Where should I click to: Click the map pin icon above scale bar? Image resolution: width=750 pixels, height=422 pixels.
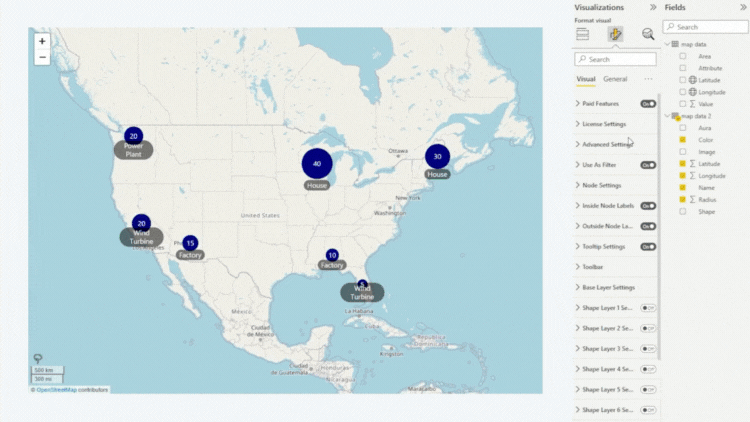(38, 358)
